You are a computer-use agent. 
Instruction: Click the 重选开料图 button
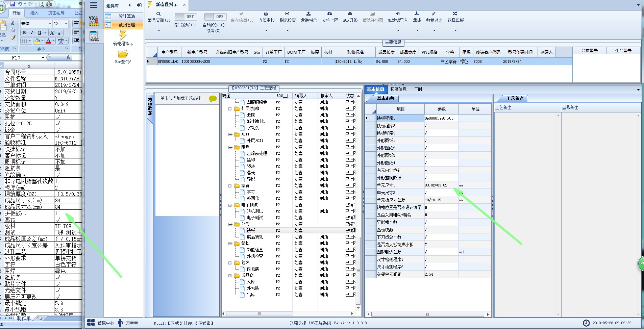coord(373,17)
